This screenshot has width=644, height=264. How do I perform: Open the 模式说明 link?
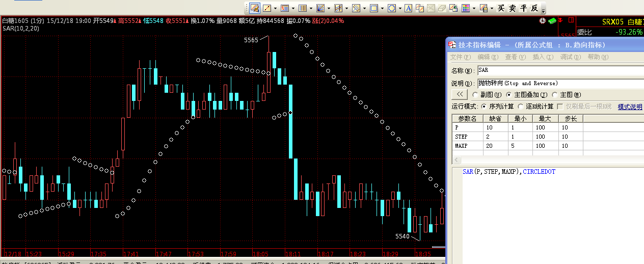[x=630, y=107]
